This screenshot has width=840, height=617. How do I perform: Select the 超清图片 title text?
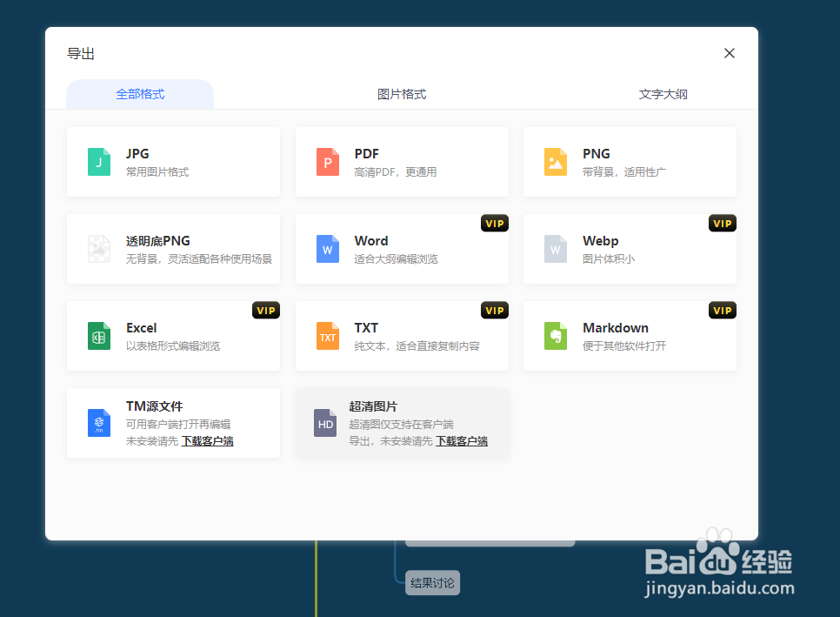[x=373, y=406]
